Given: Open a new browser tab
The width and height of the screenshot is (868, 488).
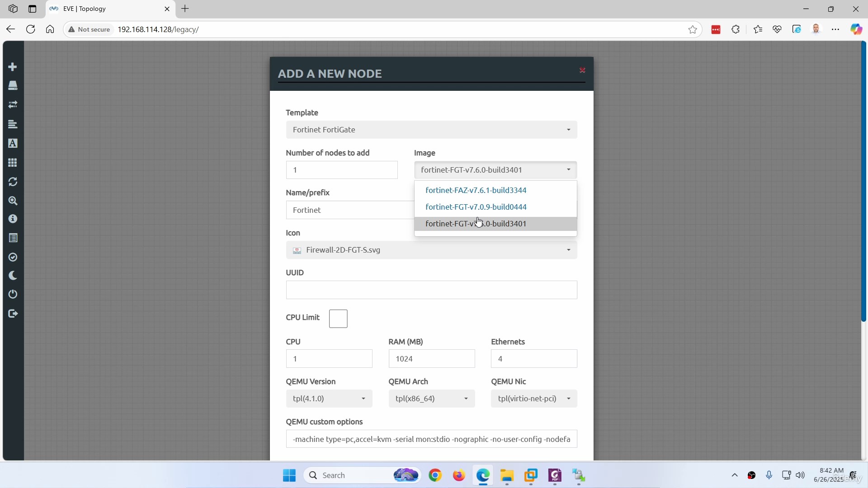Looking at the screenshot, I should (x=185, y=9).
